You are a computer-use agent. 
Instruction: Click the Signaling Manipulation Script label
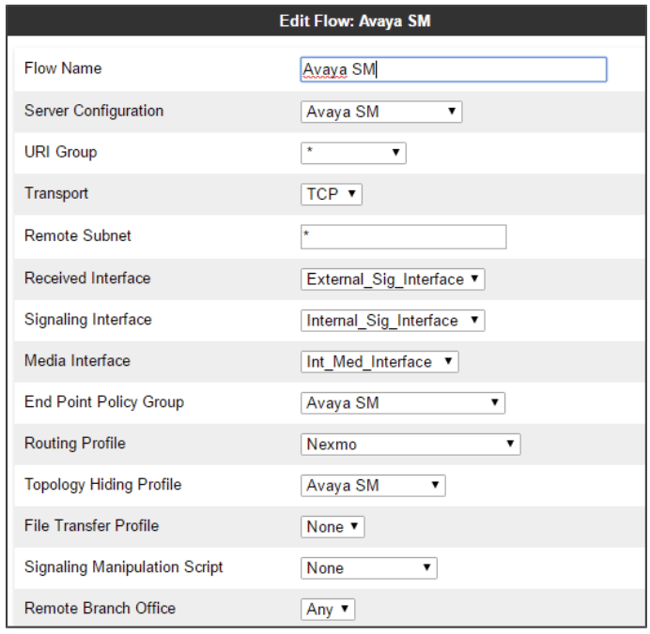point(124,567)
